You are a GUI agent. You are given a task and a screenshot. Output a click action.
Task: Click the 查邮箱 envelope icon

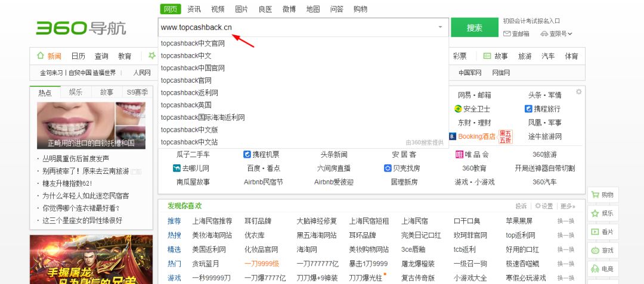pyautogui.click(x=507, y=33)
